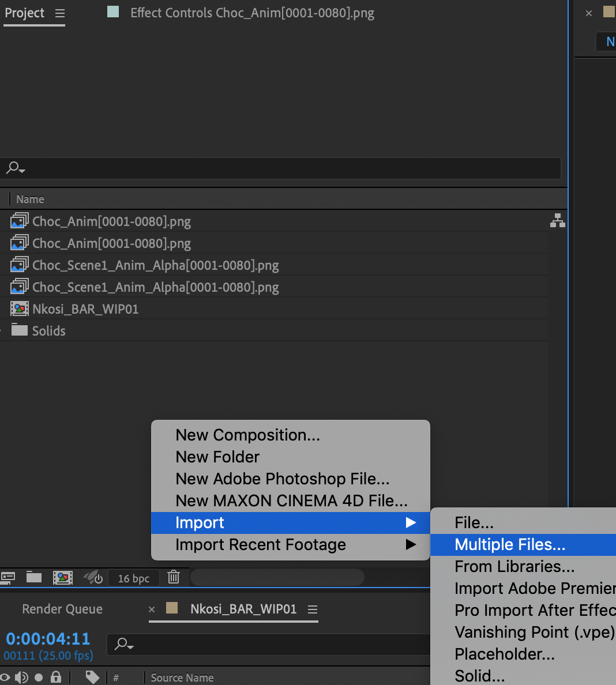This screenshot has height=685, width=616.
Task: Click the trash delete selected items icon
Action: [174, 577]
